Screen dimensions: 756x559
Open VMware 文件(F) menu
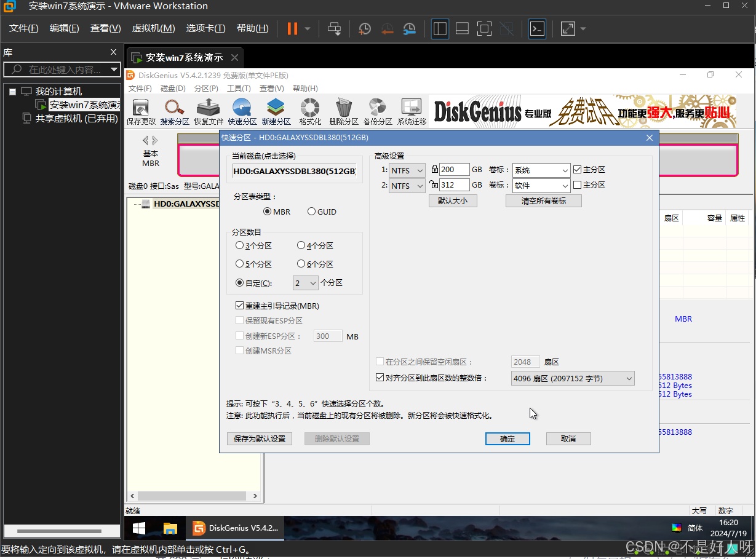pos(24,28)
